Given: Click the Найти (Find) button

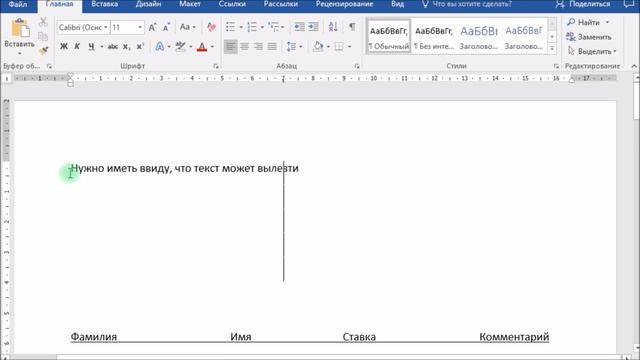Looking at the screenshot, I should 584,22.
